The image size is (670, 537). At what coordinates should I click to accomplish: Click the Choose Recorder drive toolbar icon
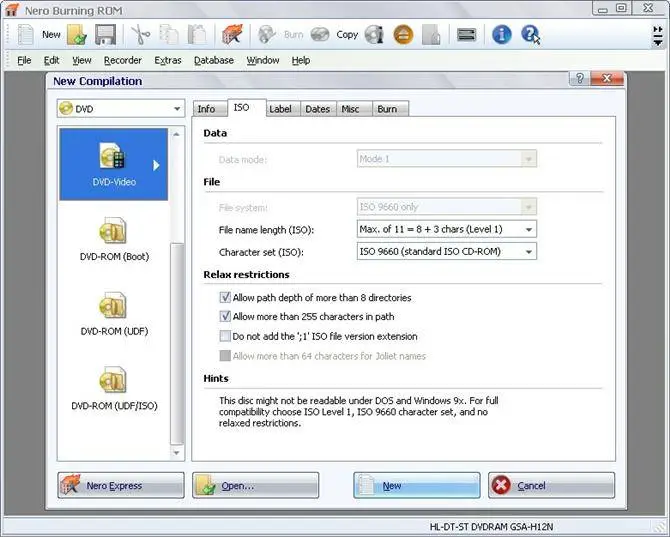[x=466, y=35]
